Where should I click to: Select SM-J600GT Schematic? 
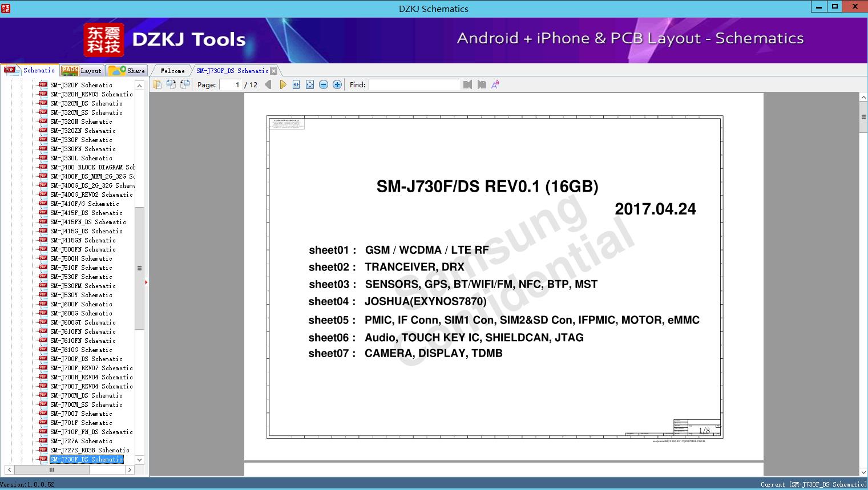click(83, 322)
